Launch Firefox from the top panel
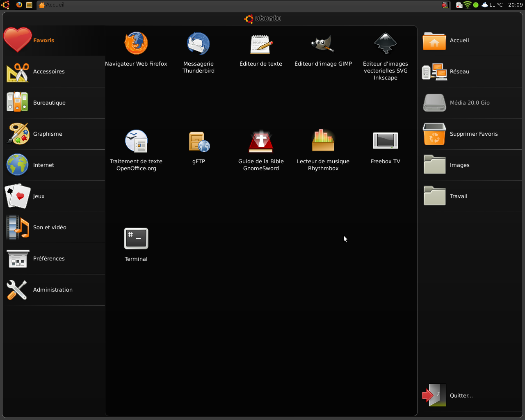The width and height of the screenshot is (525, 420). click(x=19, y=5)
